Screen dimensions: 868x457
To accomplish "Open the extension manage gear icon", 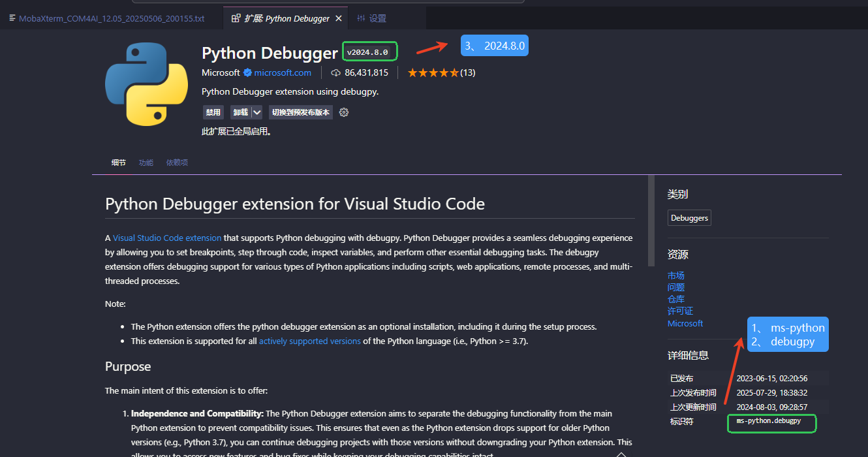I will coord(344,112).
